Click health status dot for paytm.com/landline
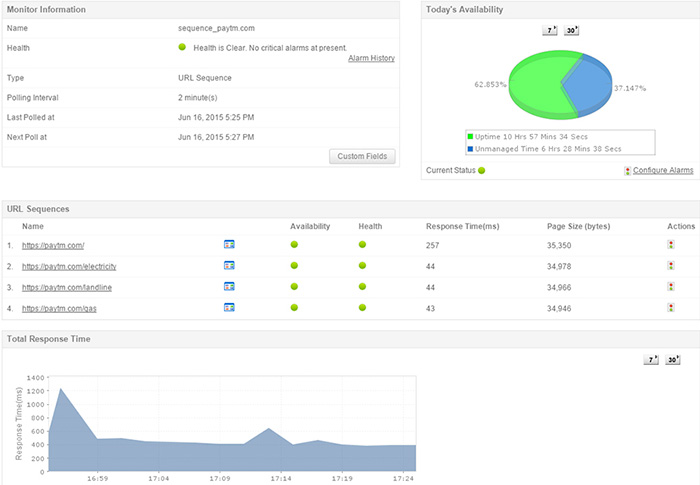The image size is (700, 485). point(362,286)
